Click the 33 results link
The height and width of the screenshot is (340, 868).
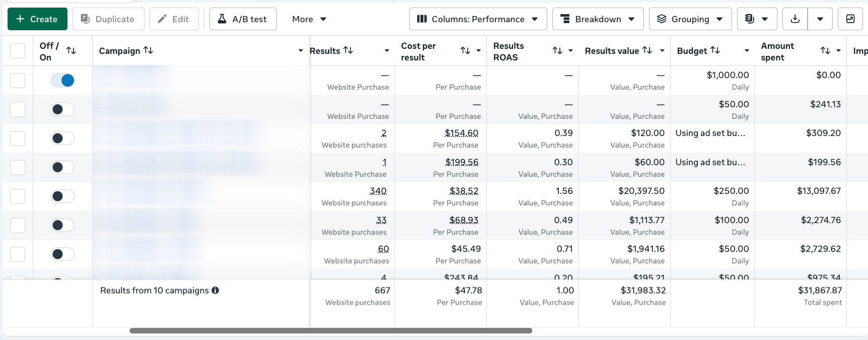[381, 220]
